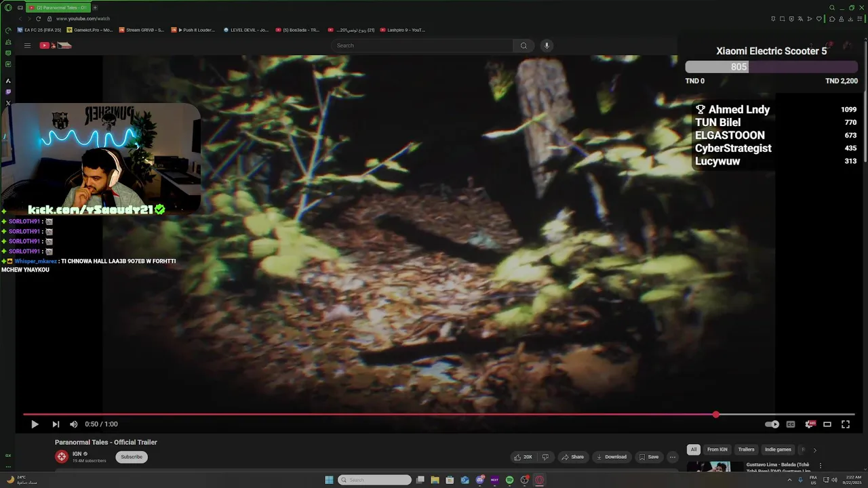Open the Gamekot.Pro bookmark
Screen dimensions: 868x488
[90, 30]
